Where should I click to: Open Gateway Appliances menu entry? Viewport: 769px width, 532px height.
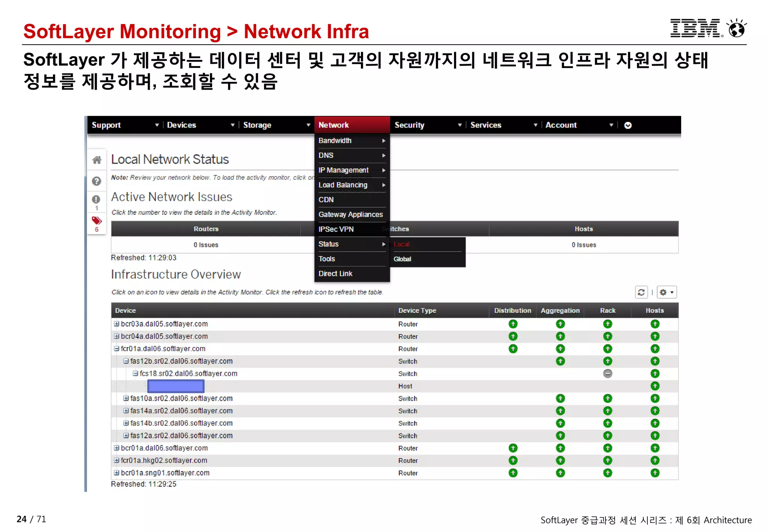[352, 215]
